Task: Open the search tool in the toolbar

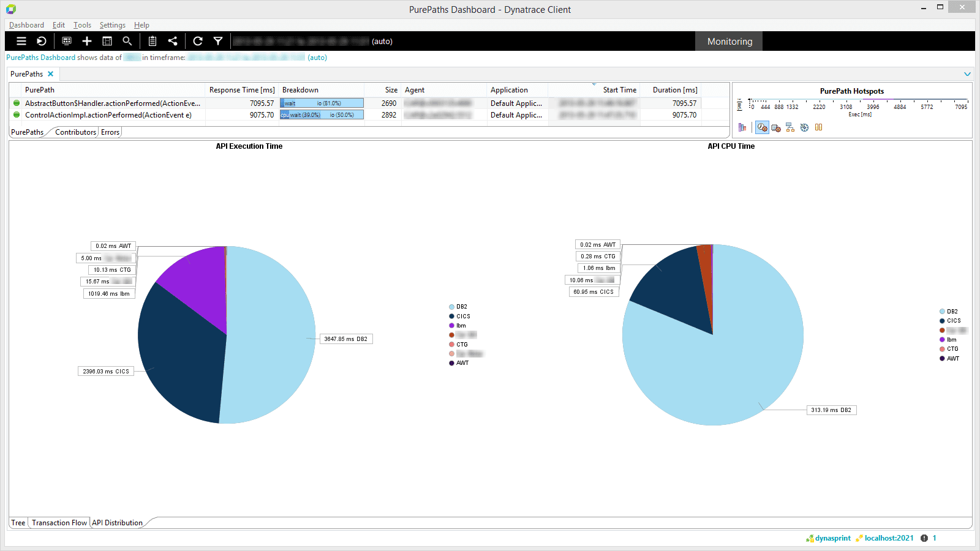Action: [127, 41]
